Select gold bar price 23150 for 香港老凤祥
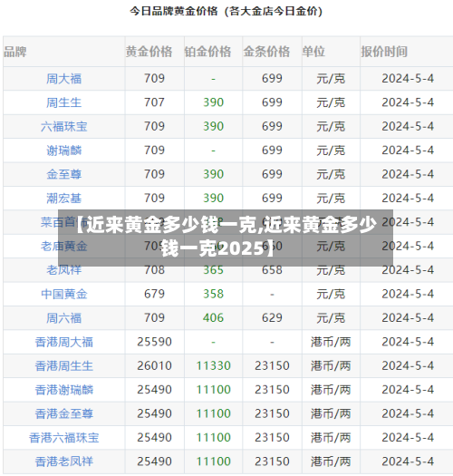This screenshot has height=476, width=453. pos(272,461)
